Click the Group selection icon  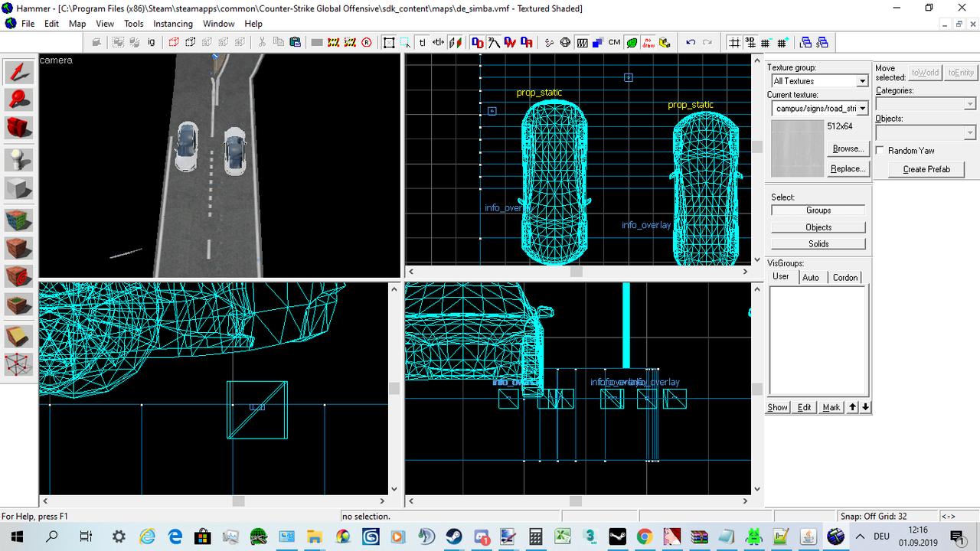pyautogui.click(x=118, y=43)
